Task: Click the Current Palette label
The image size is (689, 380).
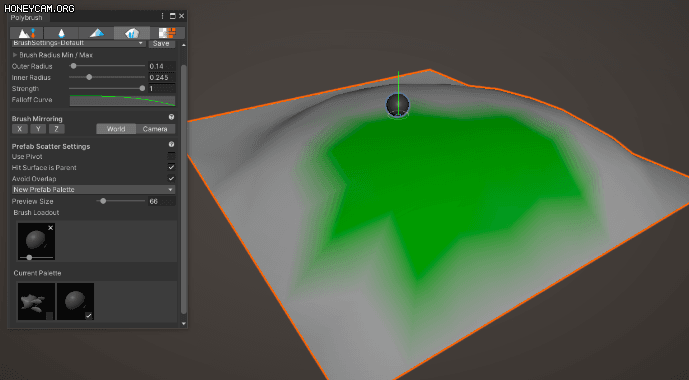Action: tap(37, 273)
